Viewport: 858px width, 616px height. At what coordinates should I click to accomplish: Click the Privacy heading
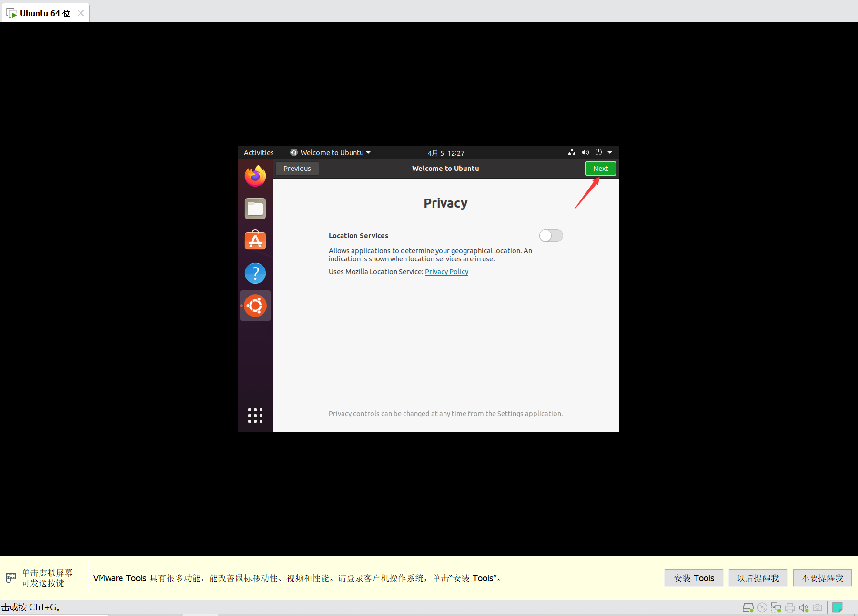click(445, 203)
